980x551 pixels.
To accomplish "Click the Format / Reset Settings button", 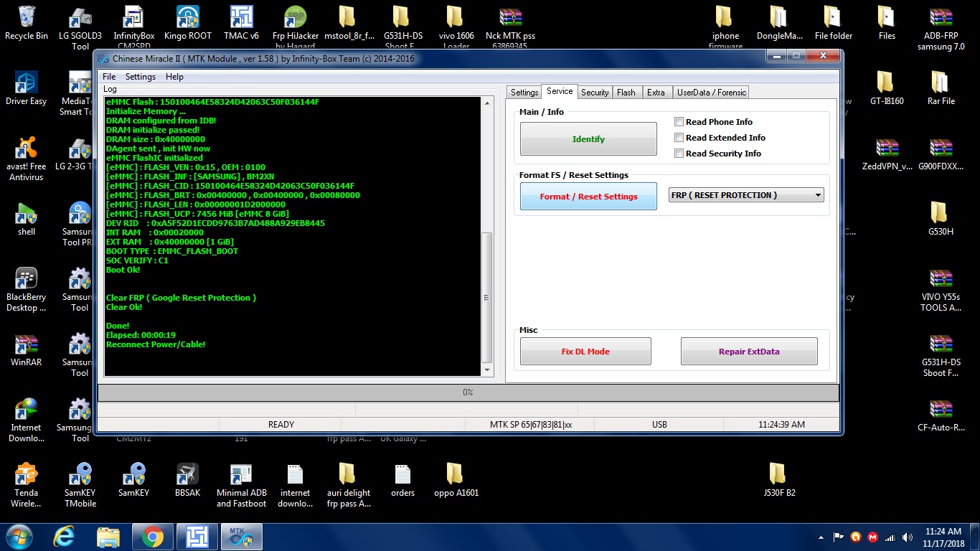I will pos(588,196).
